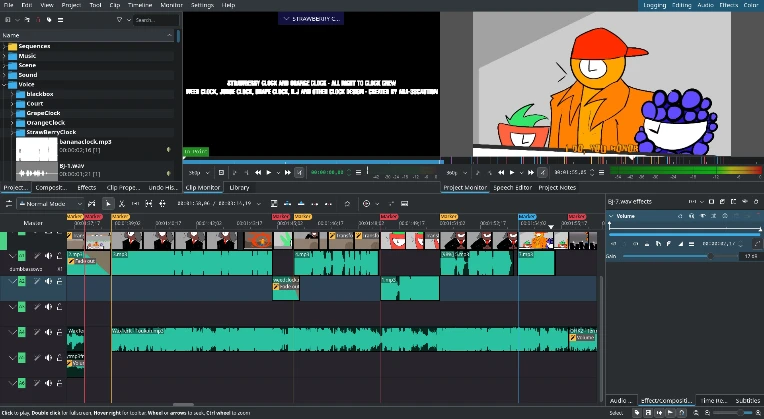Switch to the Library tab
764x419 pixels.
tap(239, 188)
